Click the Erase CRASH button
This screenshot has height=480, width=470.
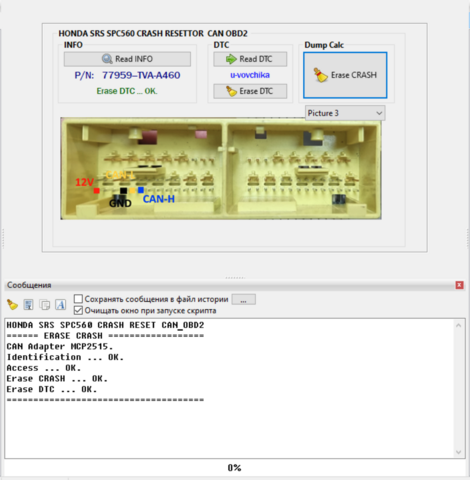(345, 75)
